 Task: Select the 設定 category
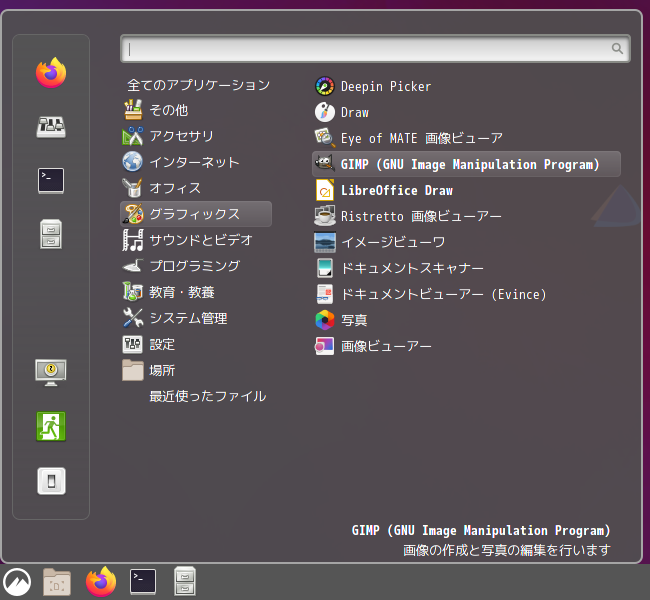(x=196, y=345)
